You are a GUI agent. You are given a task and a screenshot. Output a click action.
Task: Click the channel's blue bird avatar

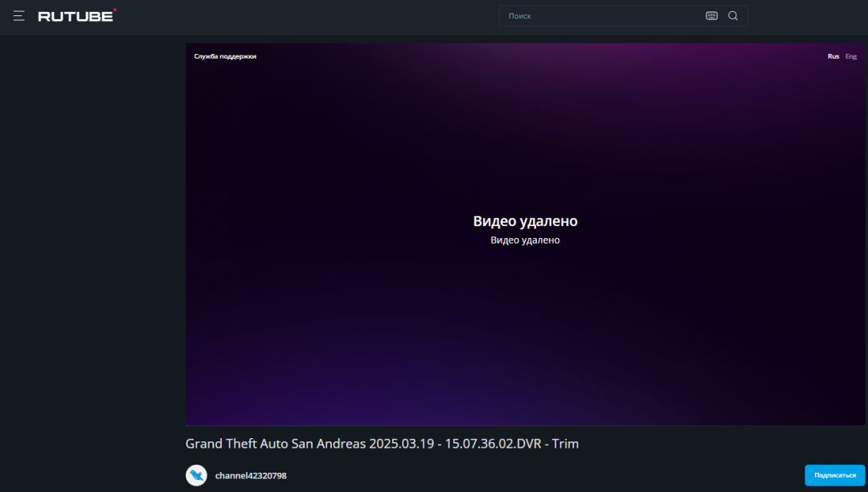point(196,475)
